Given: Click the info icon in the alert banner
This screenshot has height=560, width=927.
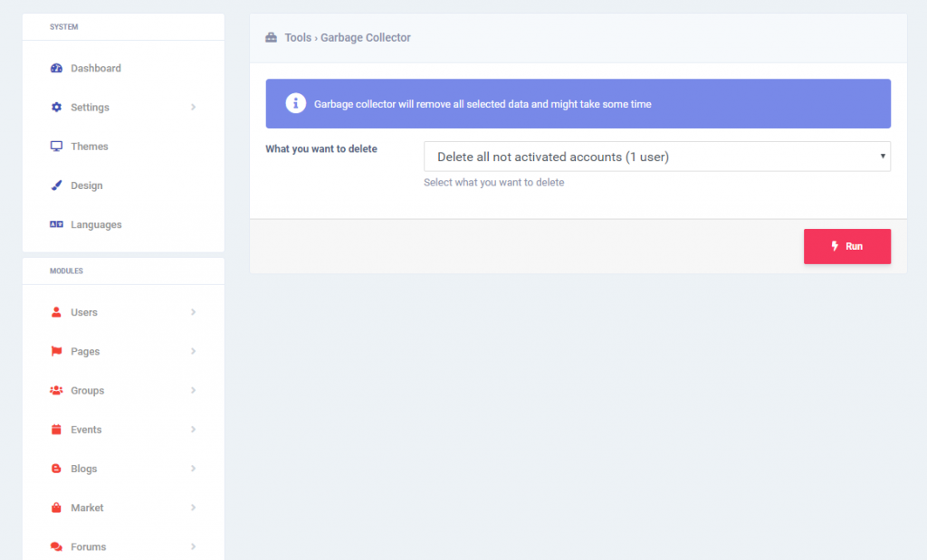Looking at the screenshot, I should tap(296, 103).
